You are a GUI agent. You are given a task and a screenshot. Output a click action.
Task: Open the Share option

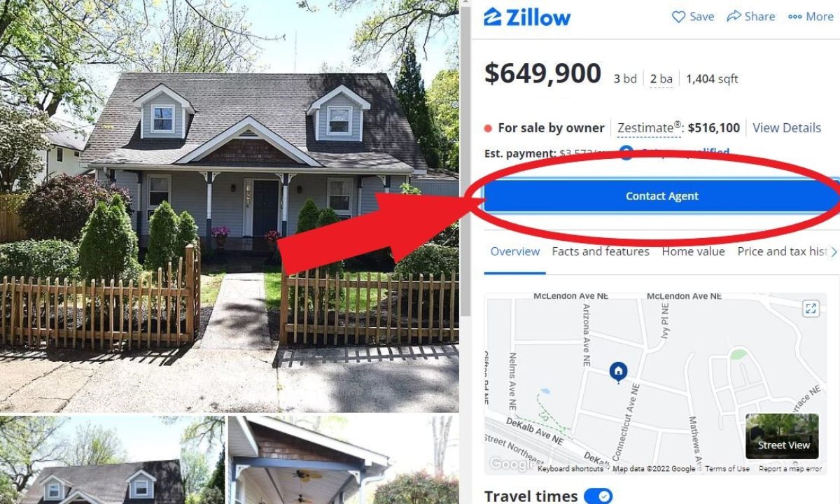click(751, 17)
